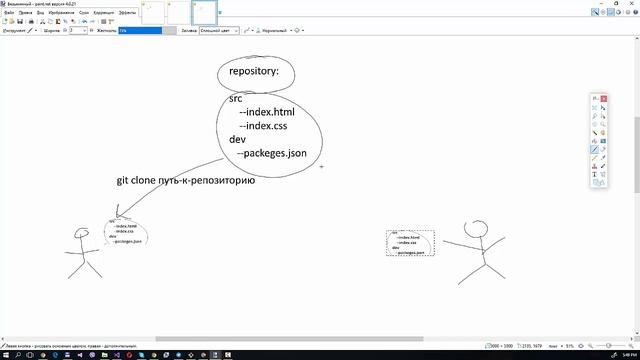Open the antialiasing mode dropdown
The width and height of the screenshot is (640, 360).
pyautogui.click(x=248, y=31)
